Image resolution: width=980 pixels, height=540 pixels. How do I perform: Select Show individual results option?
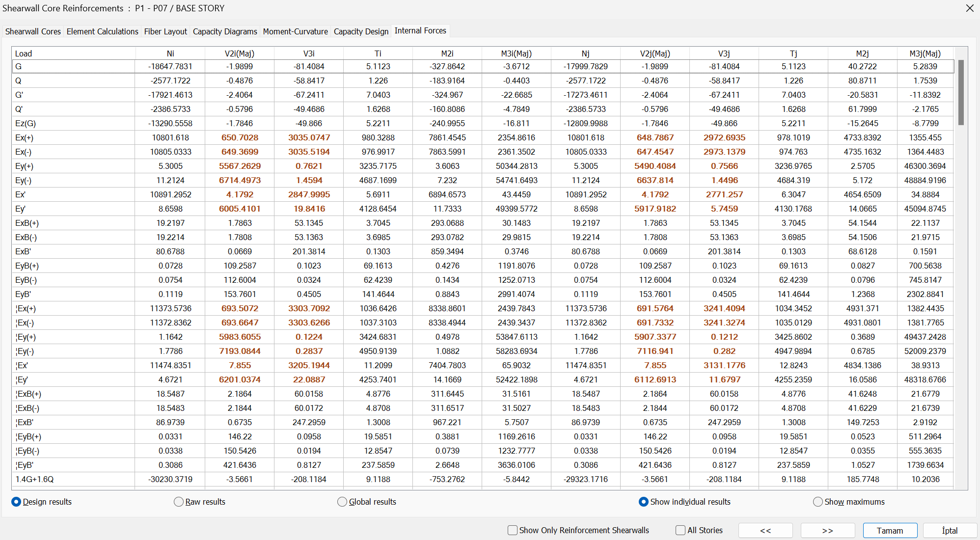pyautogui.click(x=643, y=502)
